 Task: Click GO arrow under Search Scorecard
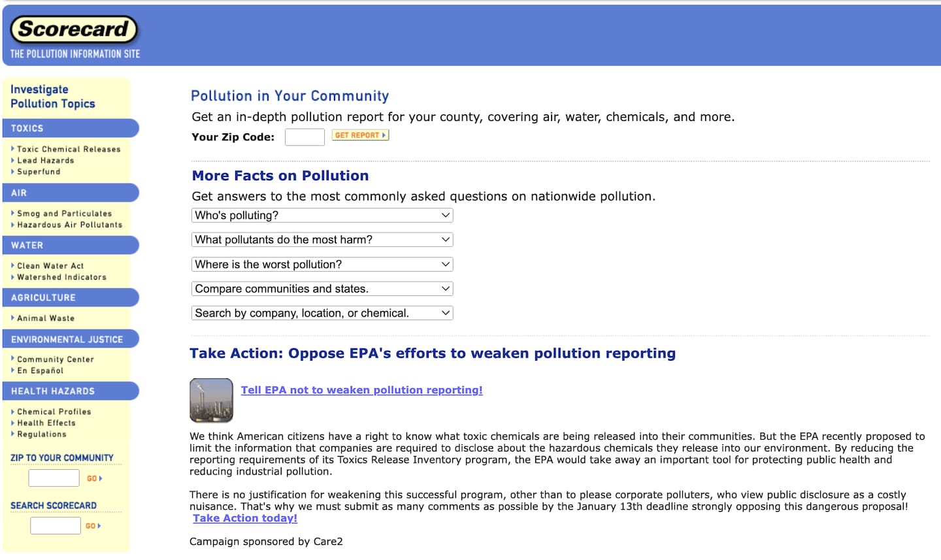93,526
